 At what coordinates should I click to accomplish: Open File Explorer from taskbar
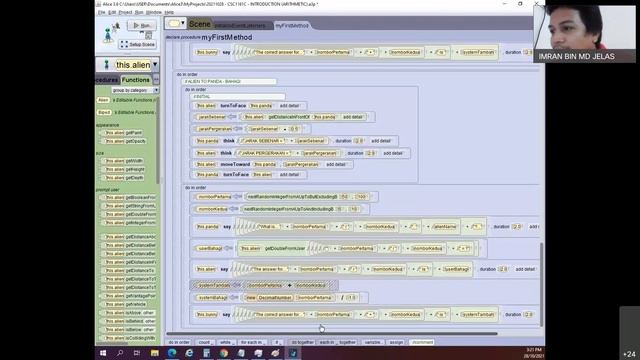click(154, 353)
